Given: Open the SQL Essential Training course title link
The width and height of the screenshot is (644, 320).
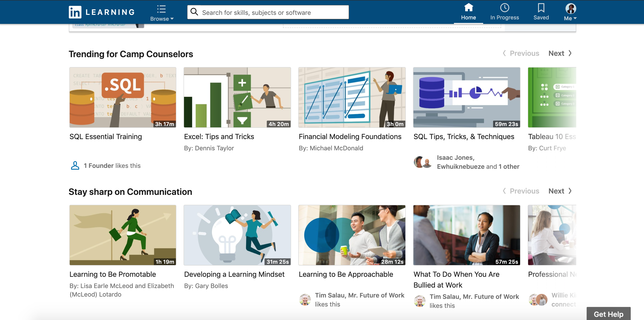Looking at the screenshot, I should tap(105, 137).
